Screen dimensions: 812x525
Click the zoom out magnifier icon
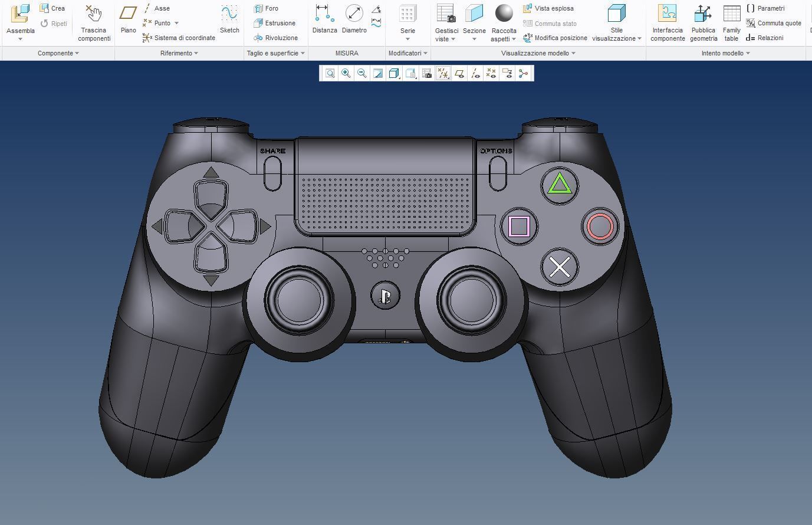click(362, 73)
